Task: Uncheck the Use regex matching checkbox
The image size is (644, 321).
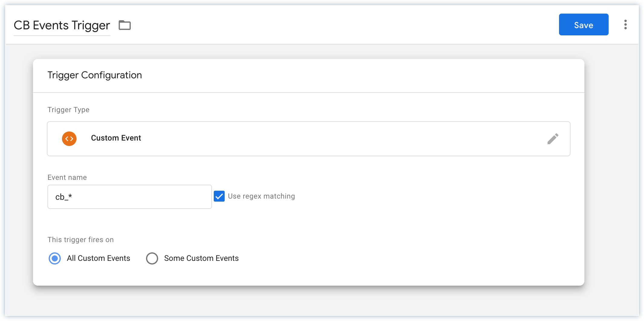Action: [219, 196]
